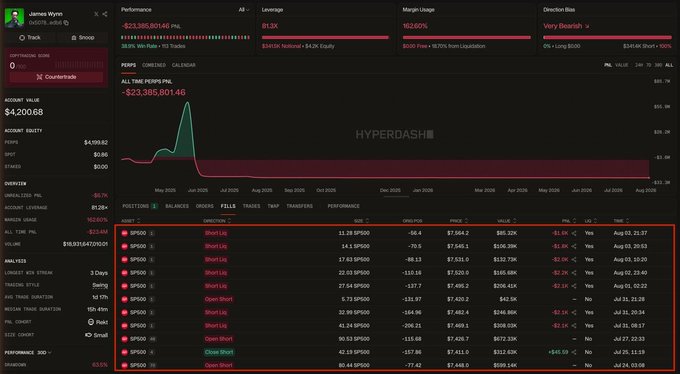Switch to the COMBINED chart tab
Image resolution: width=680 pixels, height=374 pixels.
154,65
